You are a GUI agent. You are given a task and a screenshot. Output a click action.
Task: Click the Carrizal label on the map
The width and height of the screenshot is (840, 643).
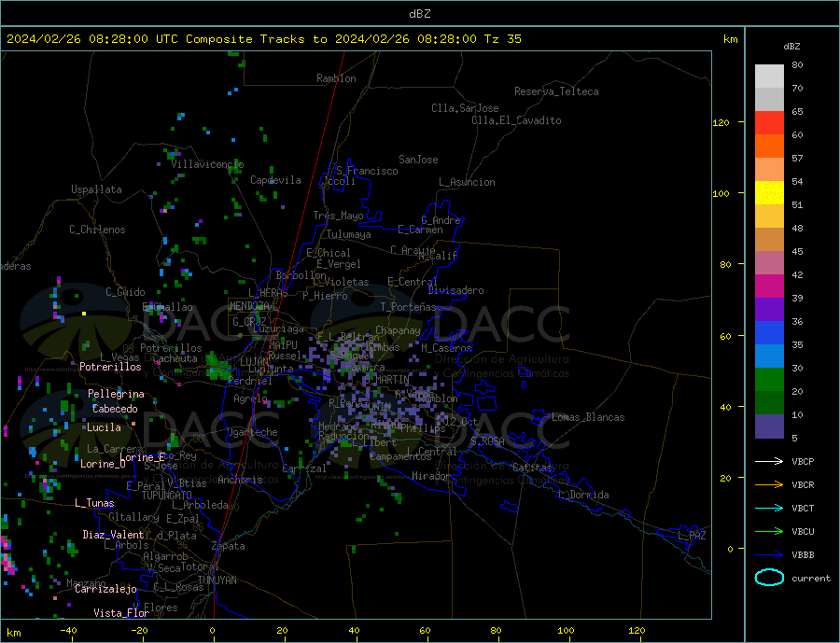(304, 468)
